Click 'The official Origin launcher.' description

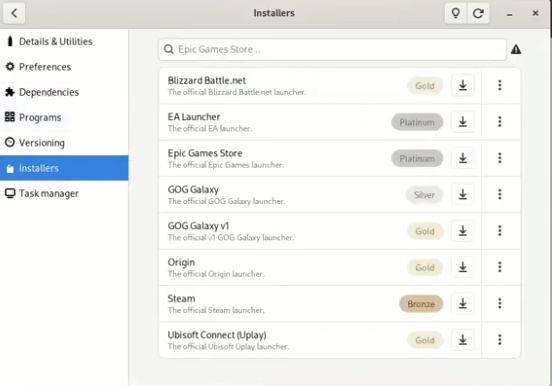click(x=216, y=274)
